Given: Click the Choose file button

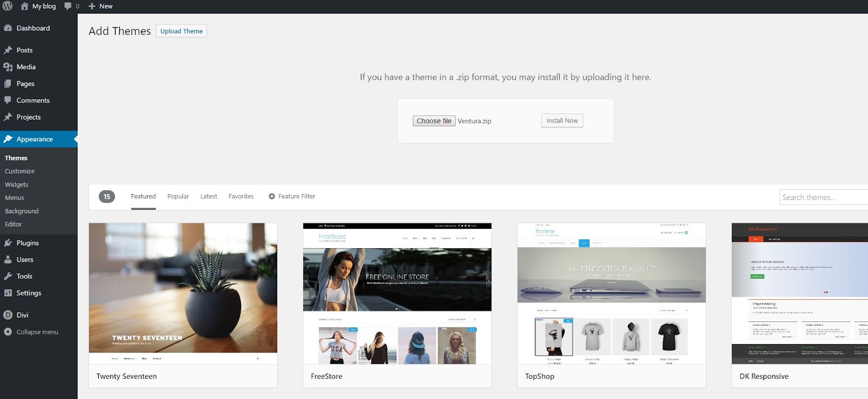Looking at the screenshot, I should [x=434, y=121].
